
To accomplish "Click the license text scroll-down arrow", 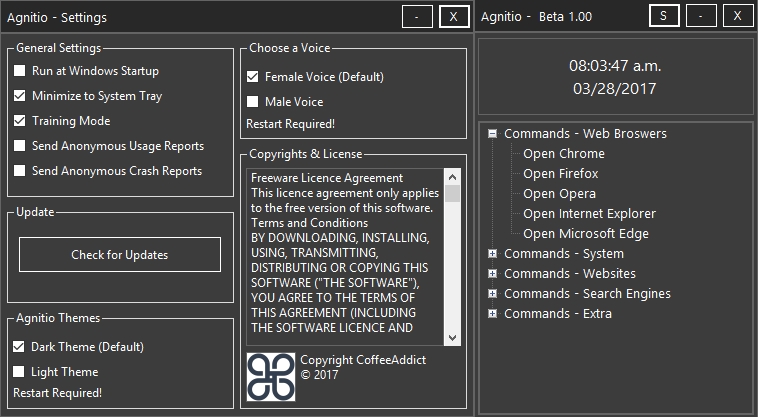I will coord(452,337).
